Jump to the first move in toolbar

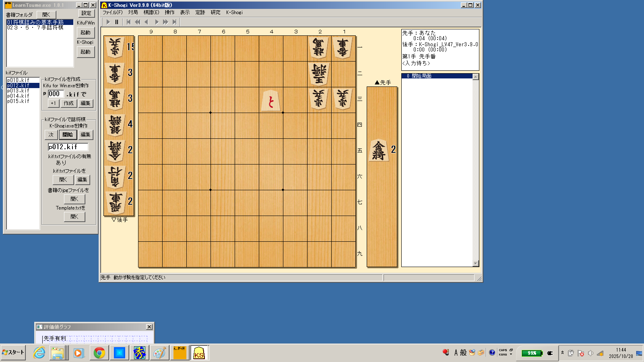pyautogui.click(x=128, y=22)
